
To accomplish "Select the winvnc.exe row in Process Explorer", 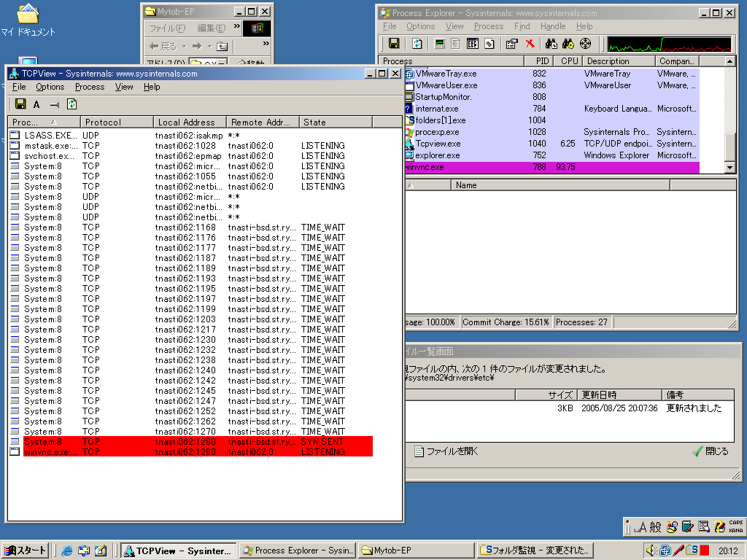I will pos(467,167).
